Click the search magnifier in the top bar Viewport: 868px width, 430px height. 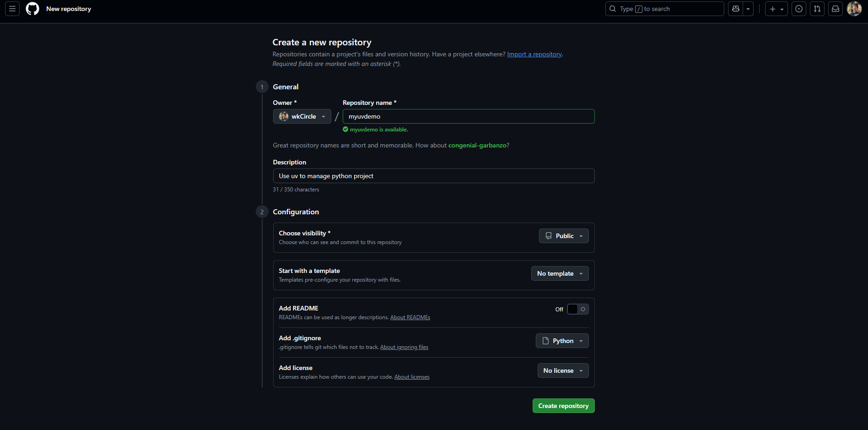(612, 8)
